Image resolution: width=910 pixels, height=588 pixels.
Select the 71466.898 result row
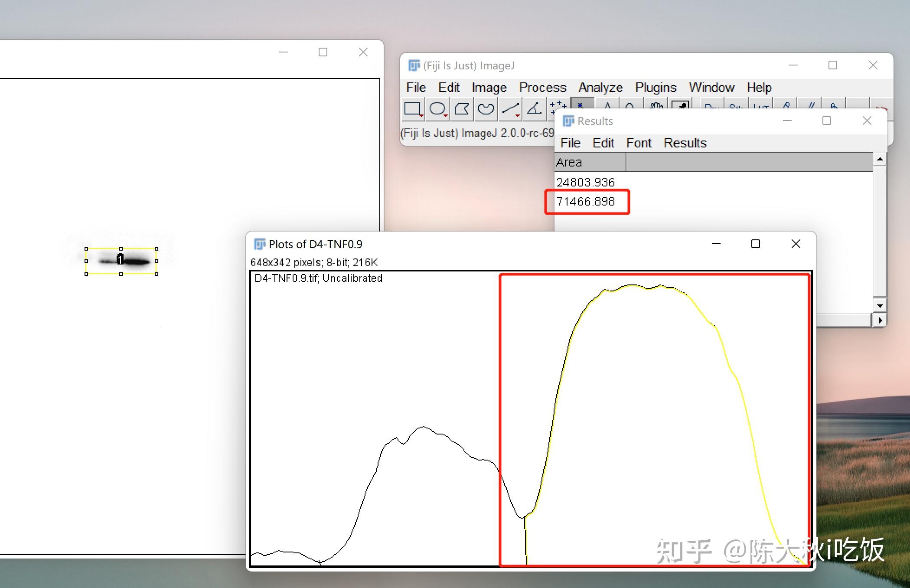click(x=586, y=202)
